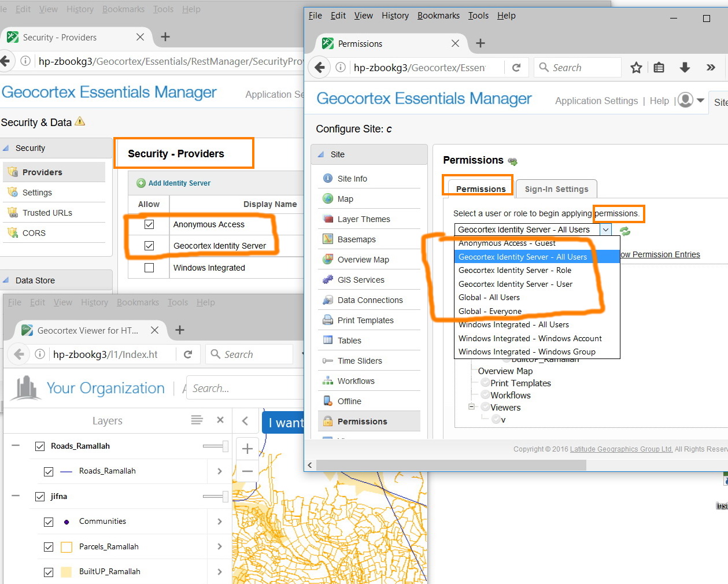This screenshot has width=728, height=584.
Task: Select the Permissions lock icon in sidebar
Action: tap(328, 422)
